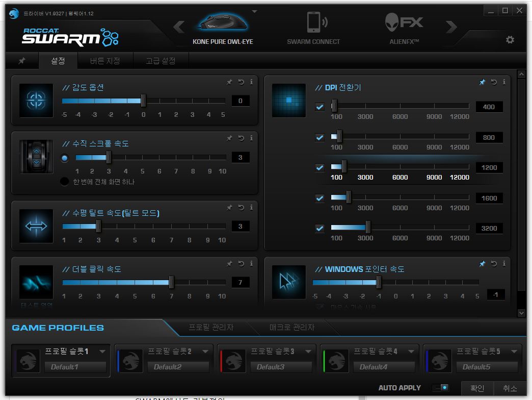Click the double click test area icon
Viewport: 532px width, 400px height.
36,282
